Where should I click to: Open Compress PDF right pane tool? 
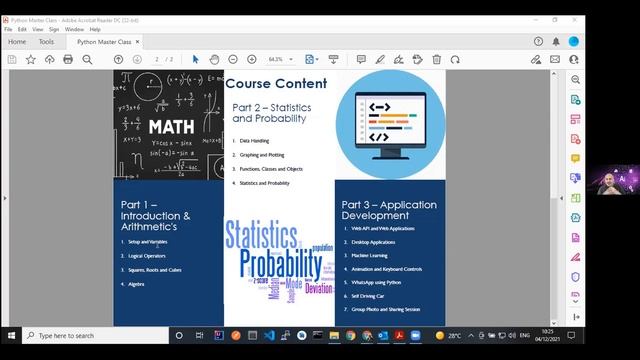point(576,218)
